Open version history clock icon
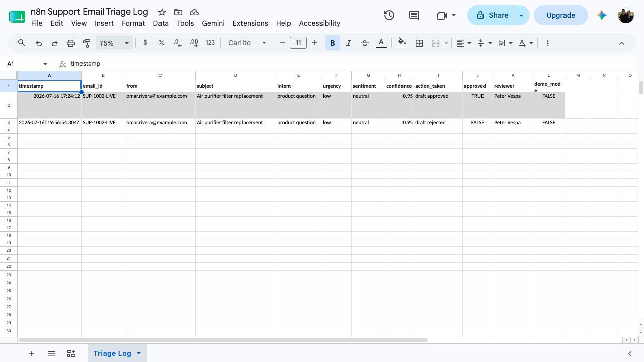This screenshot has width=644, height=362. tap(389, 15)
